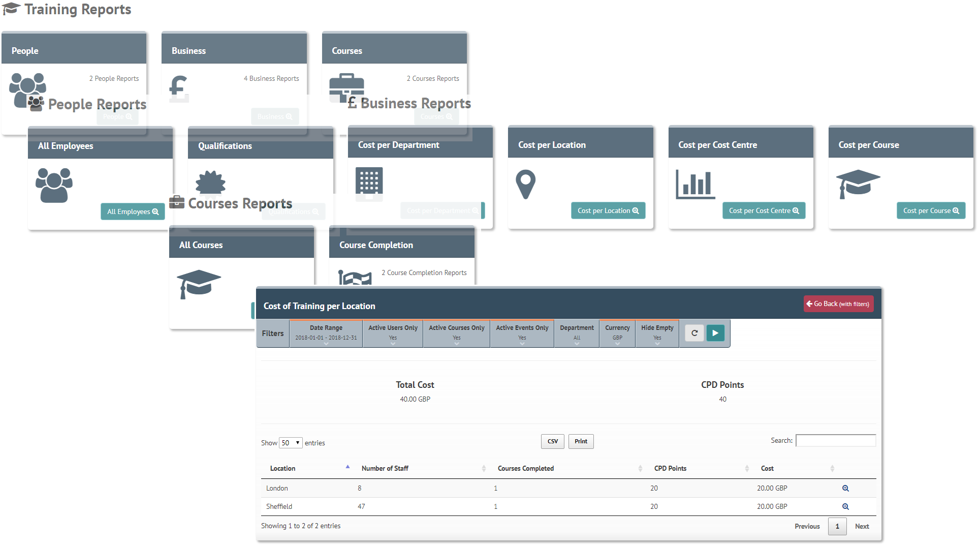Open the Date Range filter dropdown
The image size is (980, 547).
tap(326, 333)
